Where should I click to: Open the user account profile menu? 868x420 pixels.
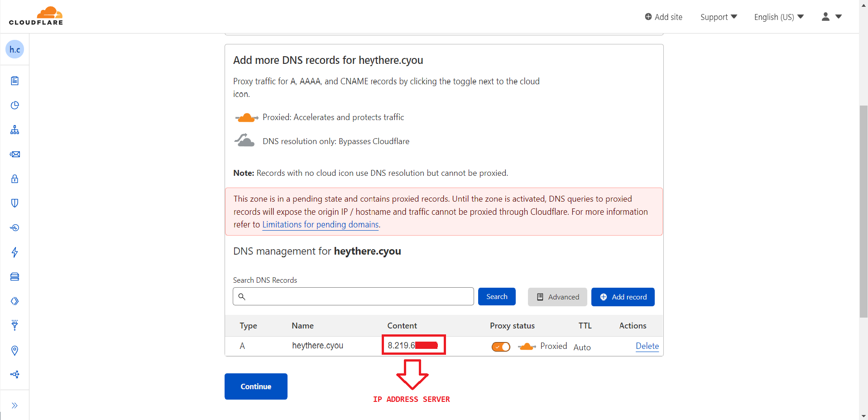pyautogui.click(x=831, y=17)
